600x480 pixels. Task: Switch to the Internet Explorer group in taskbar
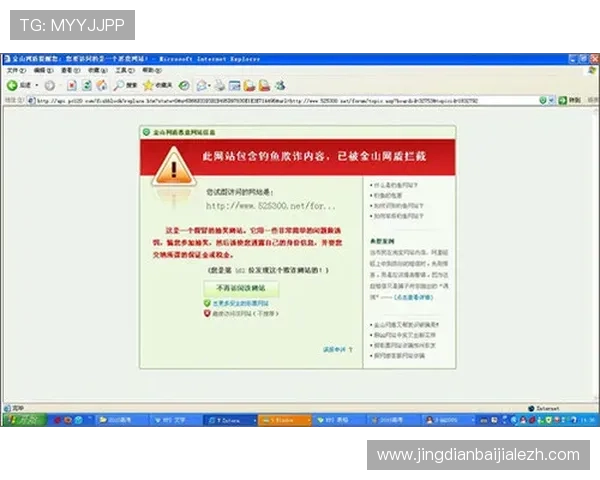(231, 420)
